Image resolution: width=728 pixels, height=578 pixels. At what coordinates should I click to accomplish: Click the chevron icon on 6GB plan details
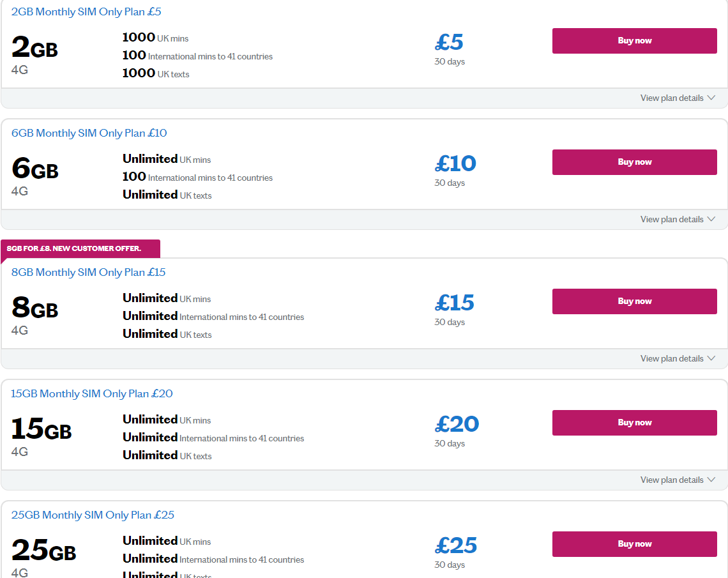(x=711, y=220)
